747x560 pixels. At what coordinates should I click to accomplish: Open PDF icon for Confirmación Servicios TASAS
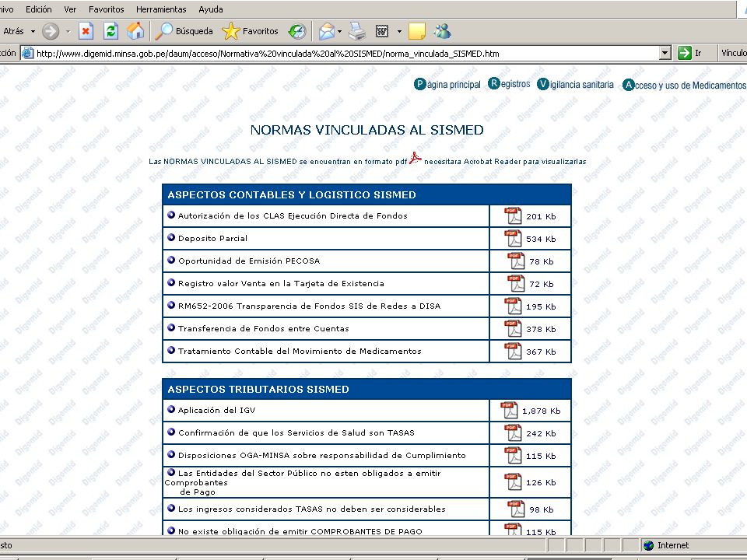pyautogui.click(x=513, y=433)
